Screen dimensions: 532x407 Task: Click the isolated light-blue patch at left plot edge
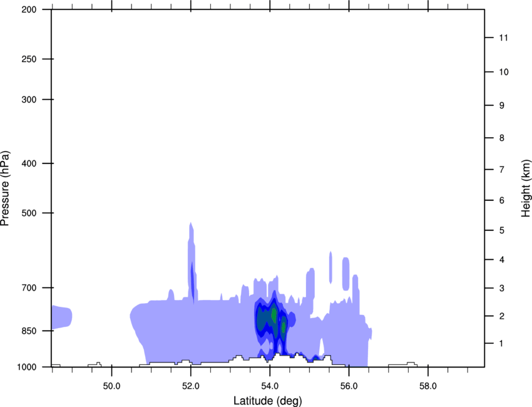click(61, 317)
